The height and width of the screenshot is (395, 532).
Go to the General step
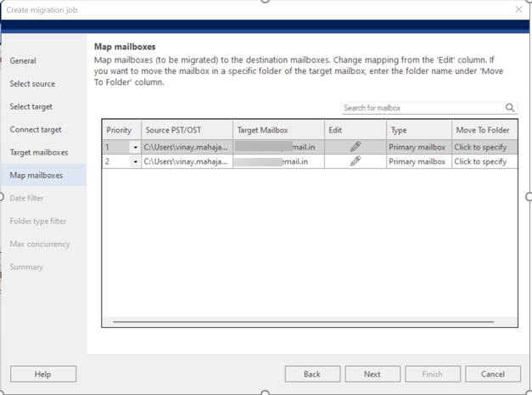point(23,61)
